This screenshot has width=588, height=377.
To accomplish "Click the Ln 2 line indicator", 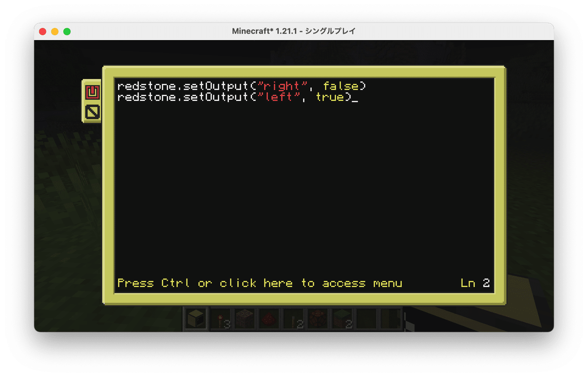I will [475, 283].
